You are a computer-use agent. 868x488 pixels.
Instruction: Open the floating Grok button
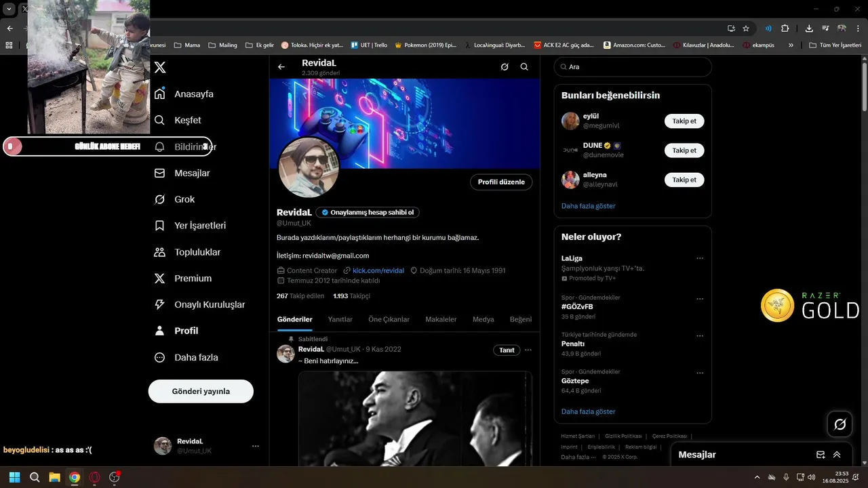click(840, 424)
